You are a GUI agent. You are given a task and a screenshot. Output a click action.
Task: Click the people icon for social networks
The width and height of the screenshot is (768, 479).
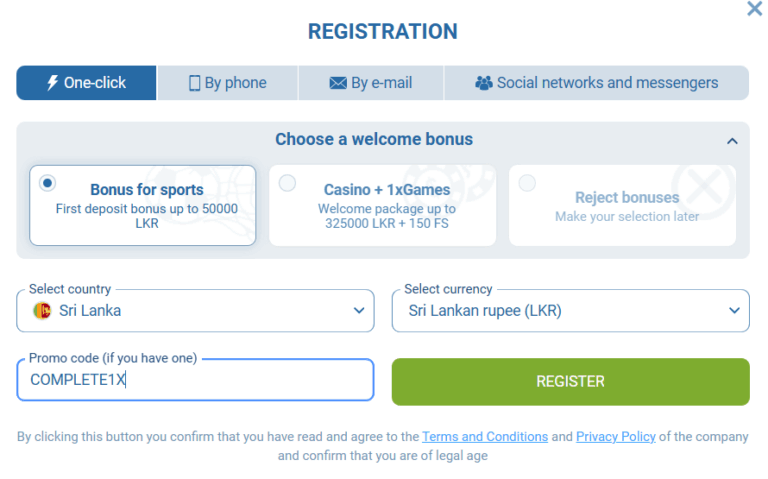(x=484, y=83)
